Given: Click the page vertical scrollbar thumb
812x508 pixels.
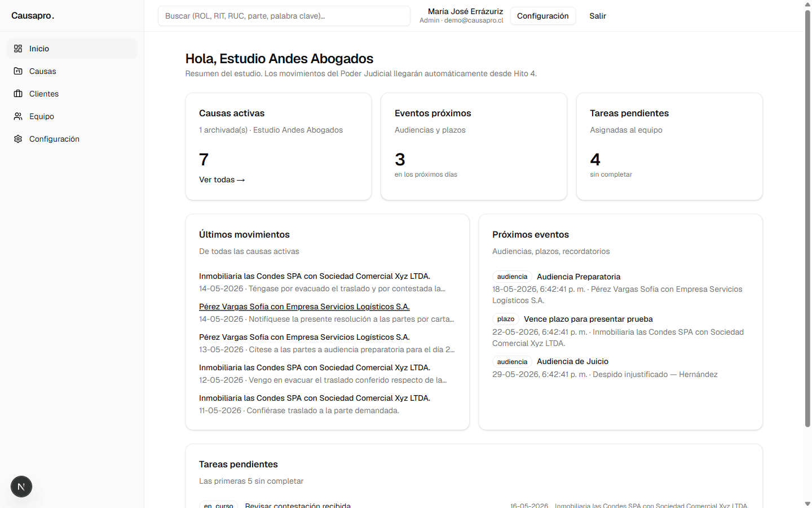Looking at the screenshot, I should point(807,217).
